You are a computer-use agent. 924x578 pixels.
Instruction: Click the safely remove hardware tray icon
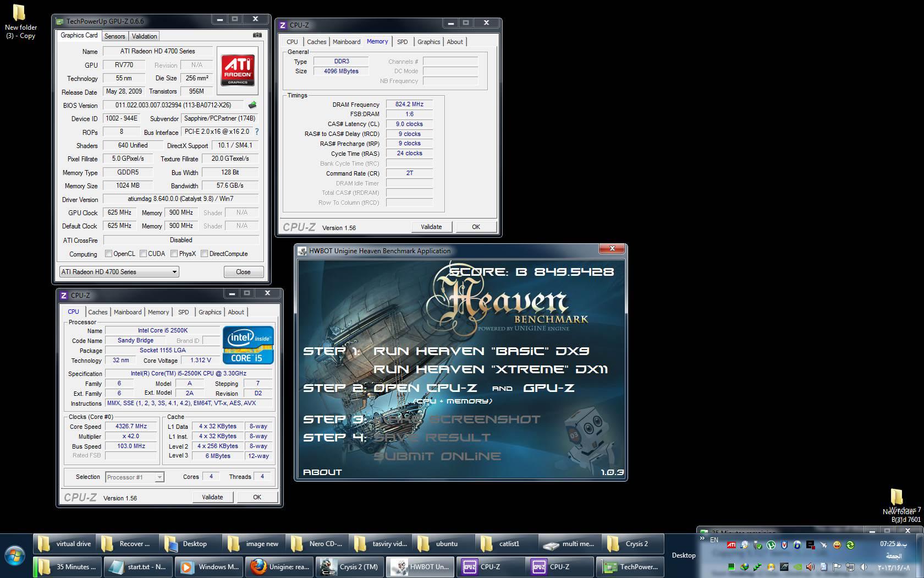tap(758, 545)
